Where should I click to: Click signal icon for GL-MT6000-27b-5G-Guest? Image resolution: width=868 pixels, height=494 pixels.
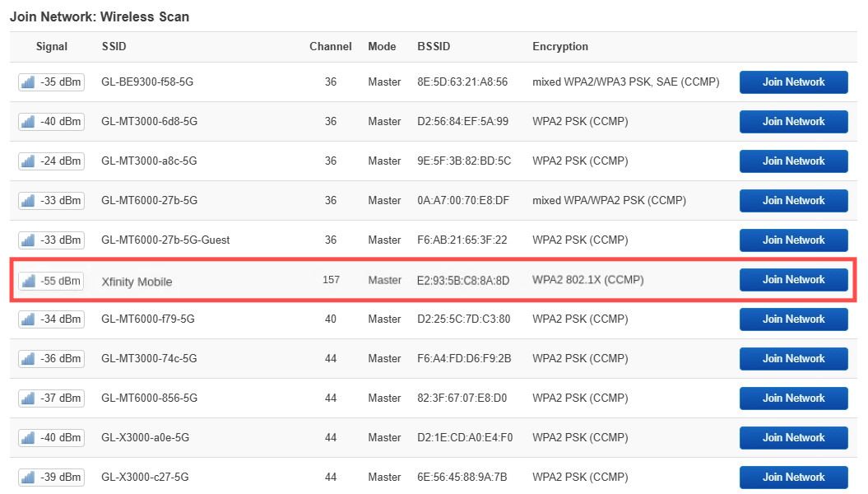(28, 240)
